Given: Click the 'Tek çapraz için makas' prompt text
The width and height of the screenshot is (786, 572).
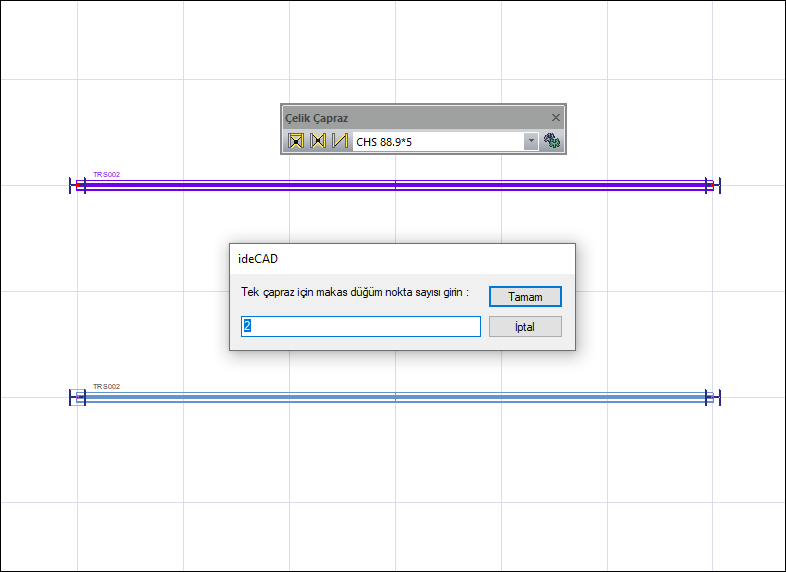Looking at the screenshot, I should tap(355, 292).
